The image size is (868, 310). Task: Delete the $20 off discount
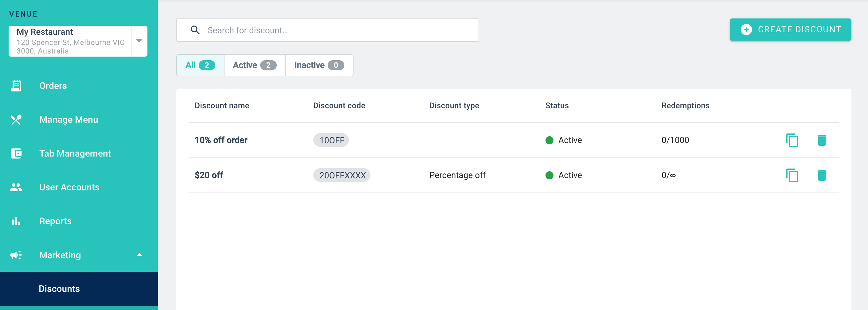point(822,175)
